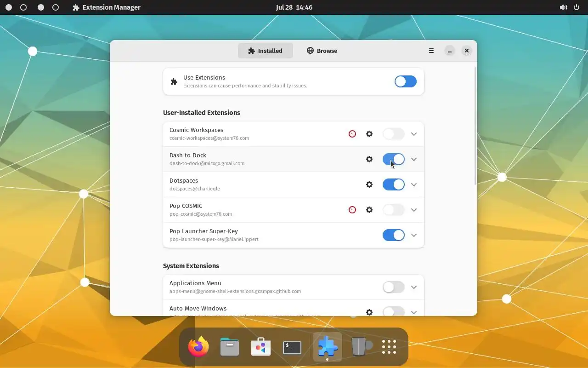588x368 pixels.
Task: Expand Applications Menu details chevron
Action: click(x=414, y=287)
